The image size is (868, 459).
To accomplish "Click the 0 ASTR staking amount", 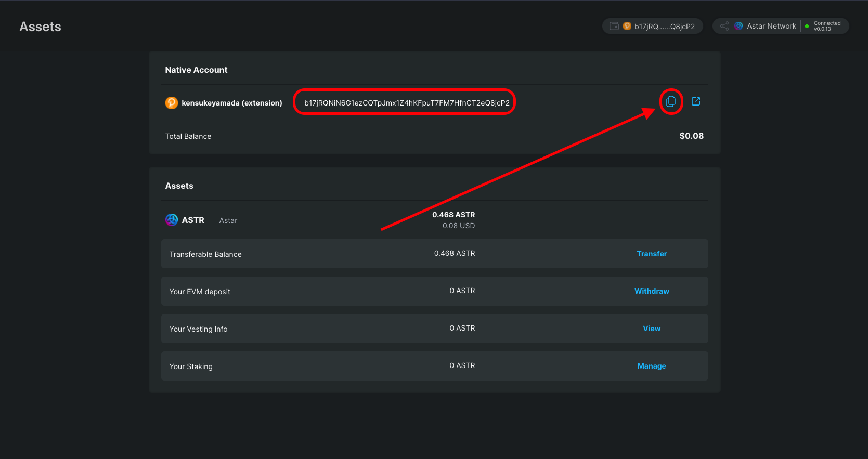I will click(x=462, y=365).
